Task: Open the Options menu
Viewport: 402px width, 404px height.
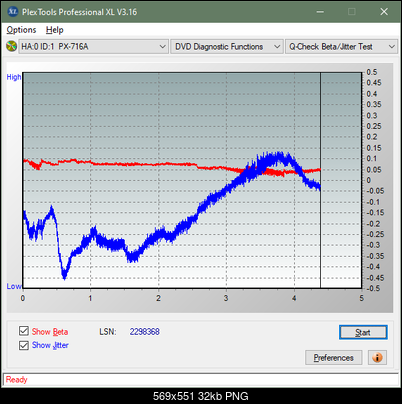Action: pyautogui.click(x=21, y=30)
